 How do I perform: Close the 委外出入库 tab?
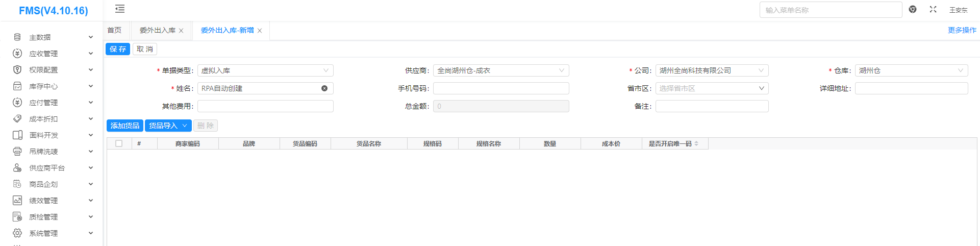[181, 31]
